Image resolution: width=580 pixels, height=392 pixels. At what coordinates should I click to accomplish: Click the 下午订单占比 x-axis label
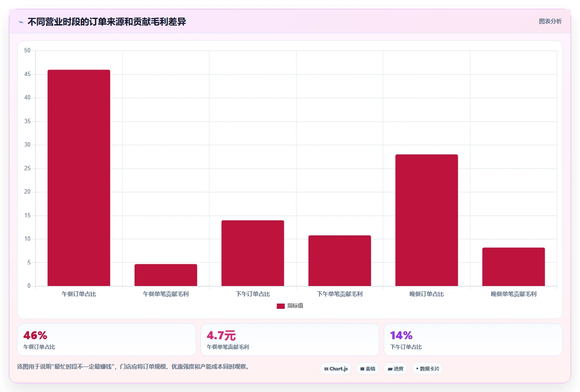[x=253, y=294]
